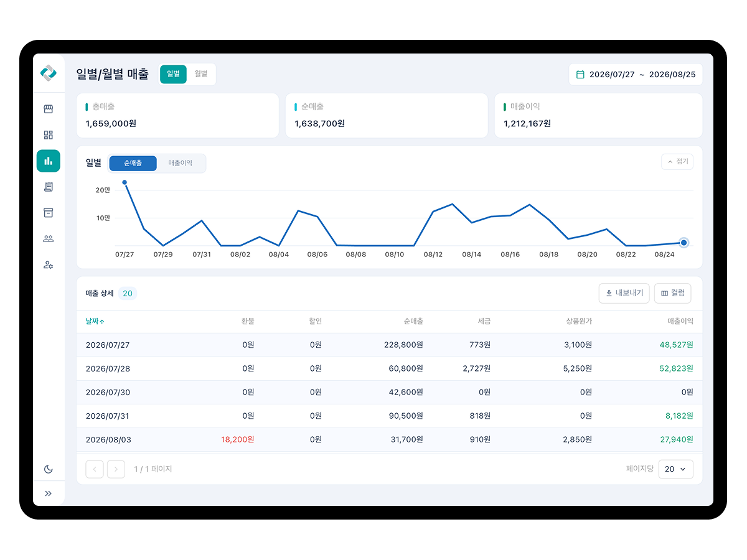Viewport: 747px width, 560px height.
Task: Open the 컬럼 columns button
Action: click(673, 293)
